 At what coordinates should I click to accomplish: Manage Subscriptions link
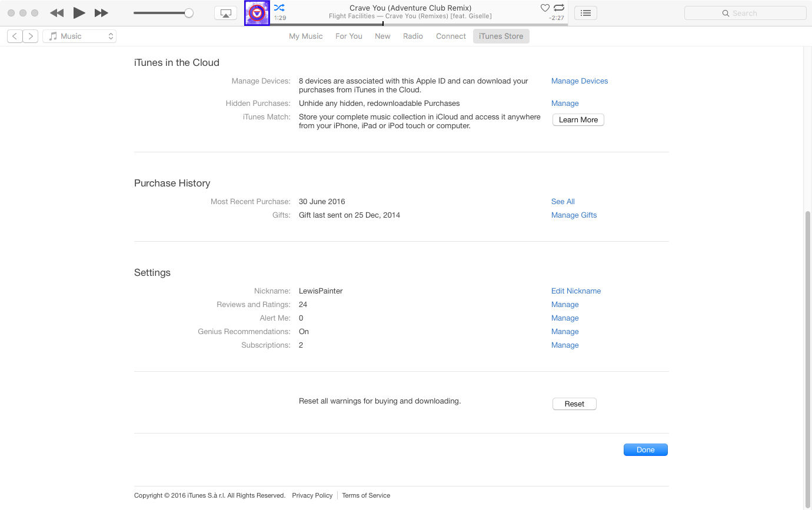pos(565,345)
